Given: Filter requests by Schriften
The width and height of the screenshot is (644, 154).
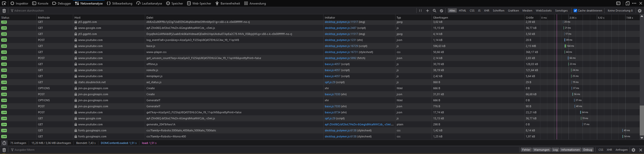Looking at the screenshot, I should [x=498, y=11].
